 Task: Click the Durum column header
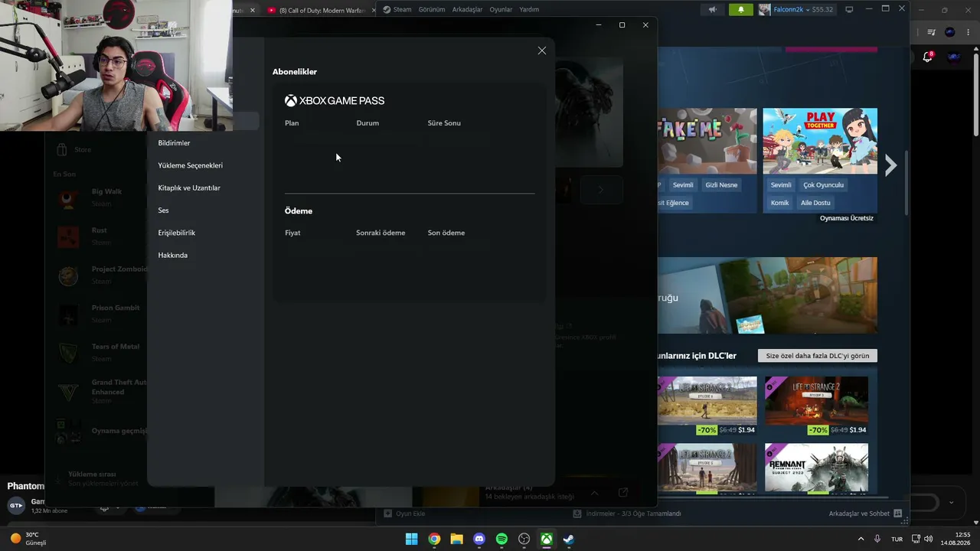click(x=367, y=123)
